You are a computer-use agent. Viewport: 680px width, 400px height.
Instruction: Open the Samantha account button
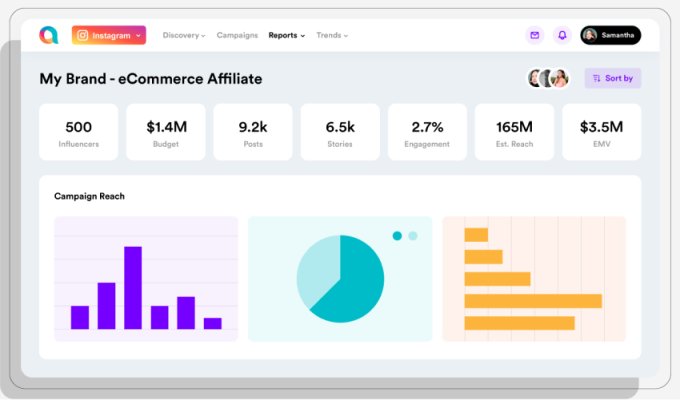pyautogui.click(x=610, y=35)
